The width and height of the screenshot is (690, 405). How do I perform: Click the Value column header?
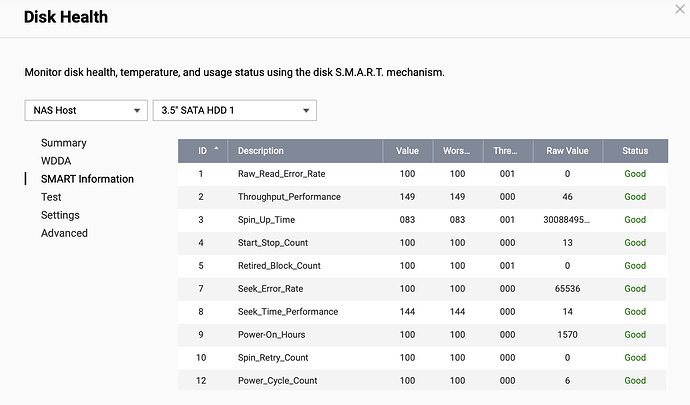407,151
